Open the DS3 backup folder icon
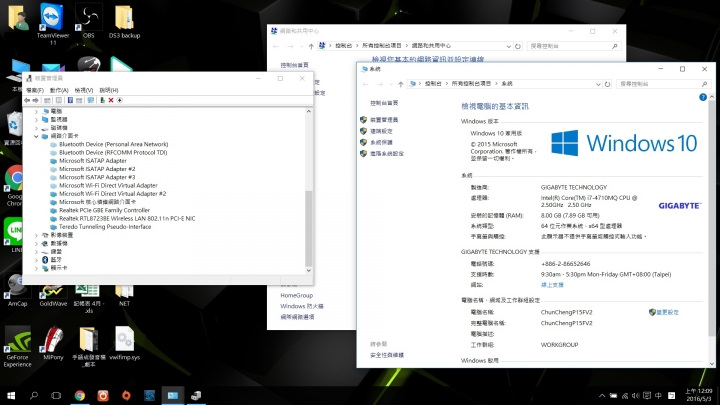720x405 pixels. [124, 22]
